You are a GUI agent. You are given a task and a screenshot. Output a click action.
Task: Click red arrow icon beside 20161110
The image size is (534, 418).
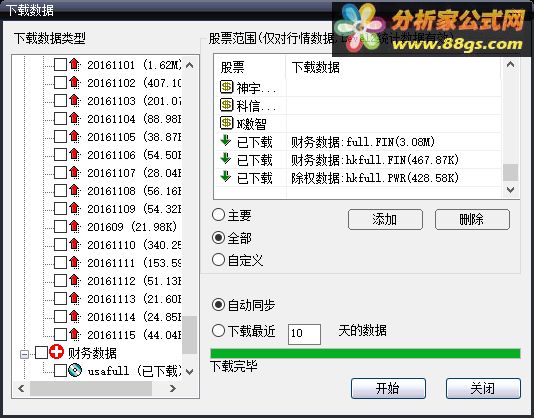point(74,245)
